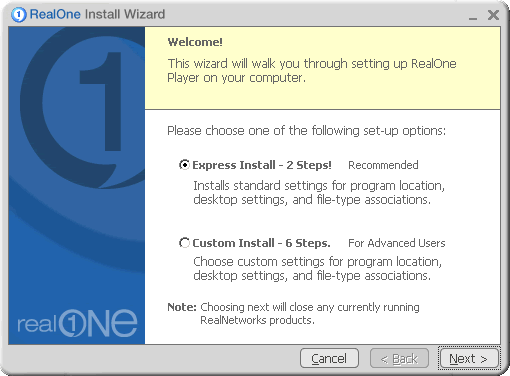Click the Note about closing RealNetworks products
The width and height of the screenshot is (510, 376).
[x=293, y=313]
